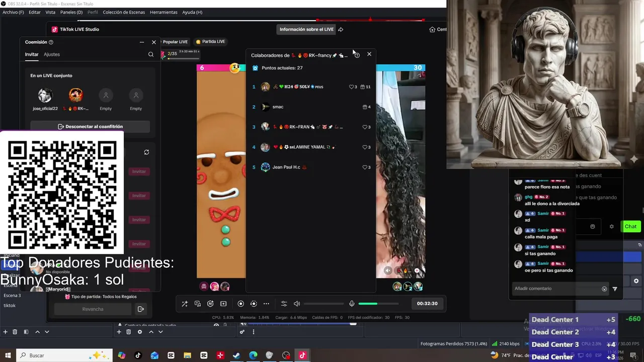This screenshot has width=644, height=362.
Task: Mute the microphone icon
Action: pos(352,304)
